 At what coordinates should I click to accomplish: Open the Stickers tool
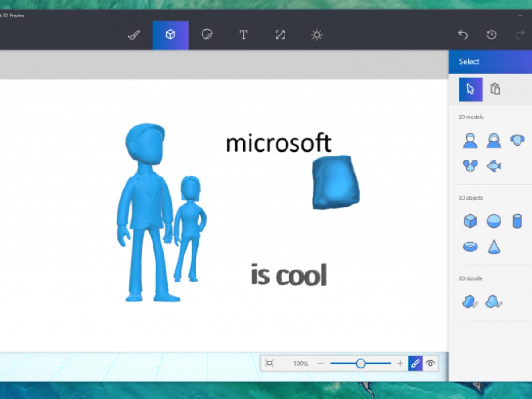click(207, 35)
